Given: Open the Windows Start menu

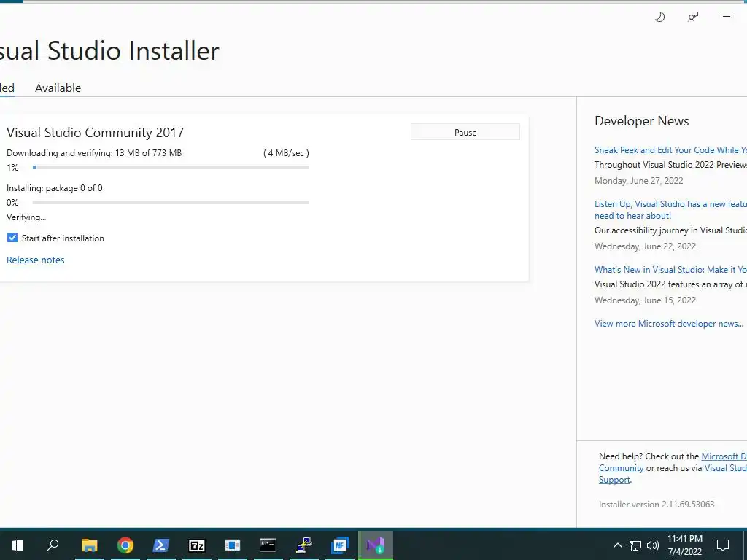Looking at the screenshot, I should pos(18,545).
